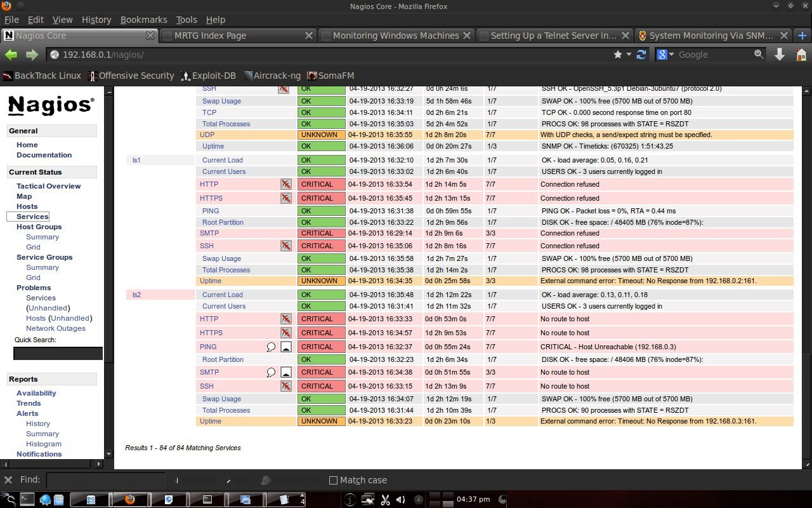Viewport: 812px width, 508px height.
Task: Bookmark this page with the star icon
Action: (618, 55)
